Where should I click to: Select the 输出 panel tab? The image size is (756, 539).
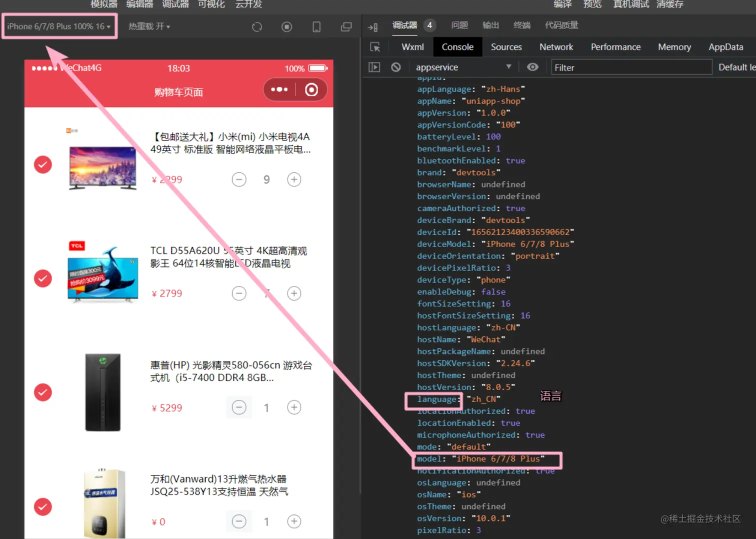[x=490, y=25]
